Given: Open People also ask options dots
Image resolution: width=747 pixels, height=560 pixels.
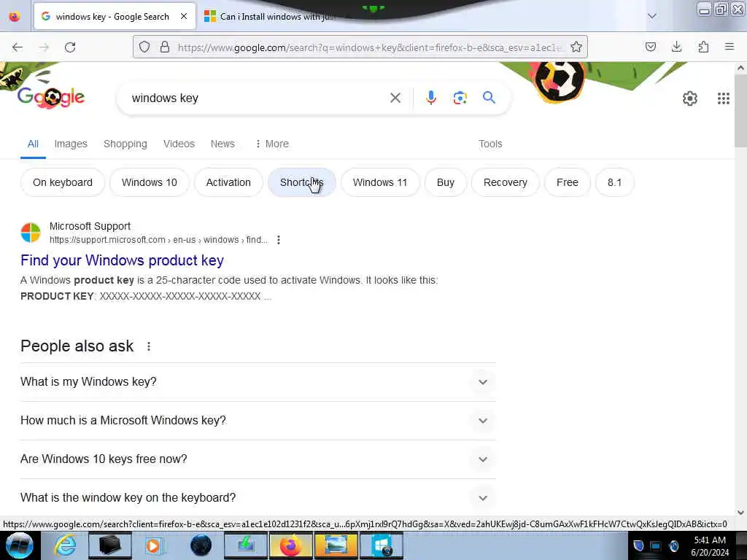Looking at the screenshot, I should click(149, 346).
